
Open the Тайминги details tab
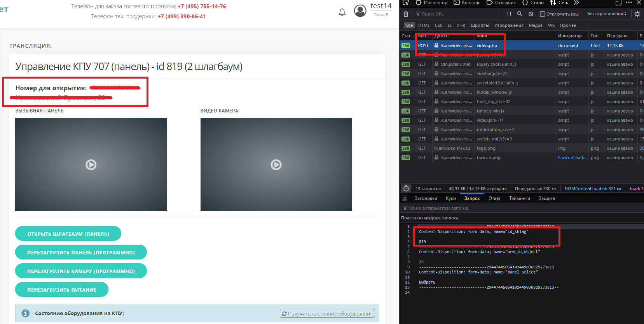point(520,198)
